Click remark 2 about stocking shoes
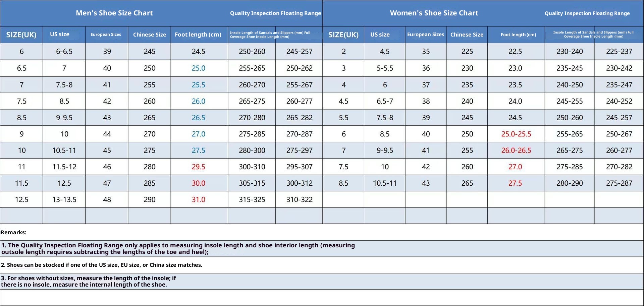This screenshot has width=644, height=306. [102, 265]
